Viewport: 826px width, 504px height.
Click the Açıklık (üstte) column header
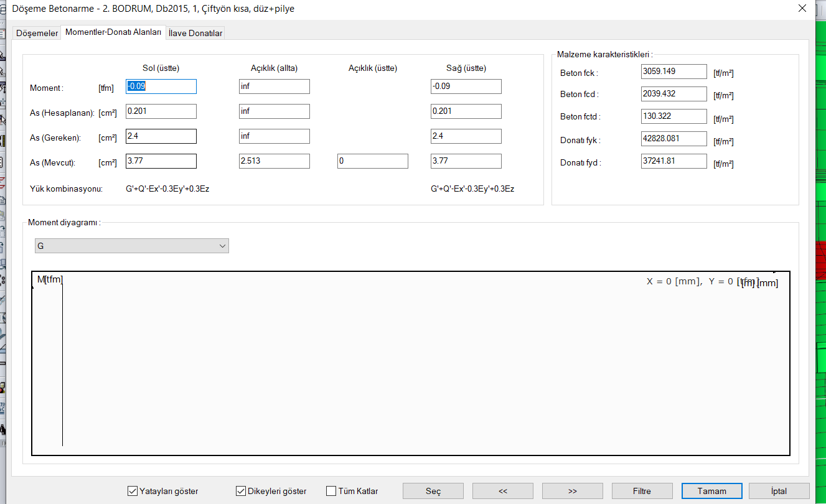372,68
